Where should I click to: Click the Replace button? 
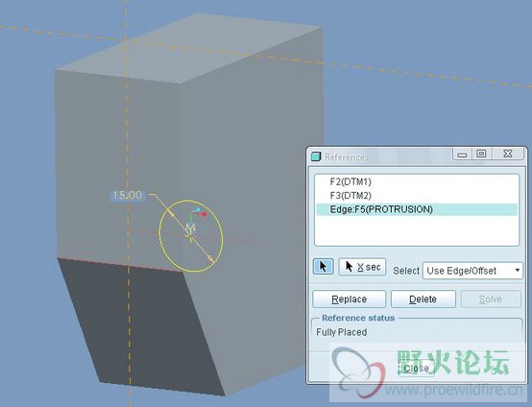[x=350, y=299]
